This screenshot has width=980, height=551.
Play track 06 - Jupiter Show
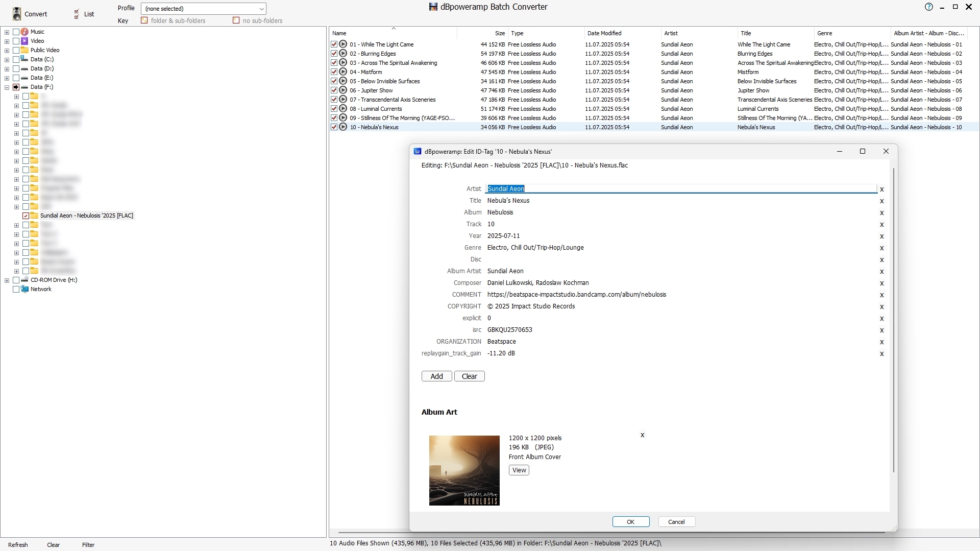pyautogui.click(x=344, y=90)
